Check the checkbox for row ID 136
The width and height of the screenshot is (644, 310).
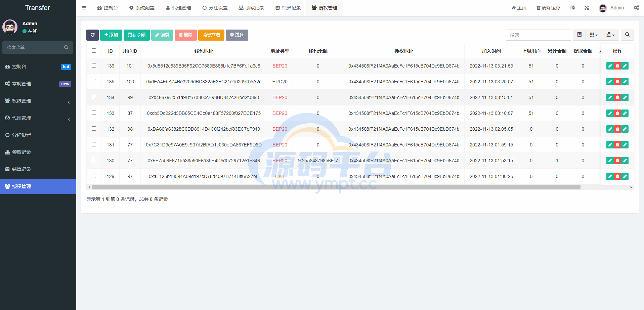point(94,65)
